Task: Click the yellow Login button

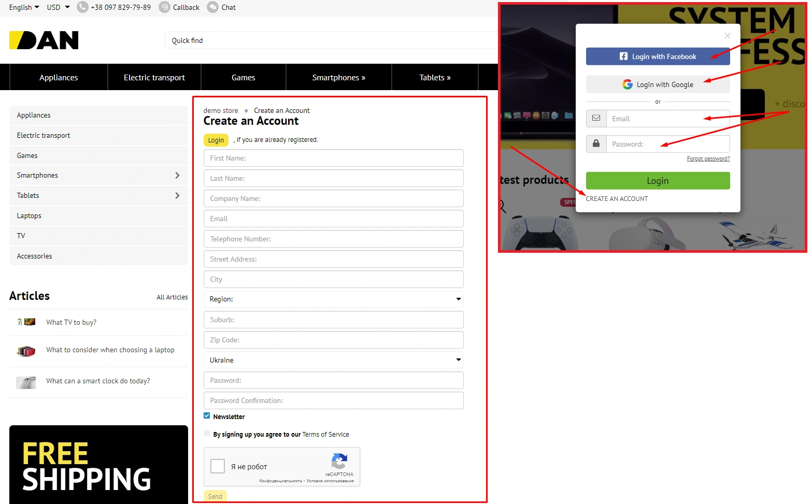Action: pyautogui.click(x=216, y=140)
